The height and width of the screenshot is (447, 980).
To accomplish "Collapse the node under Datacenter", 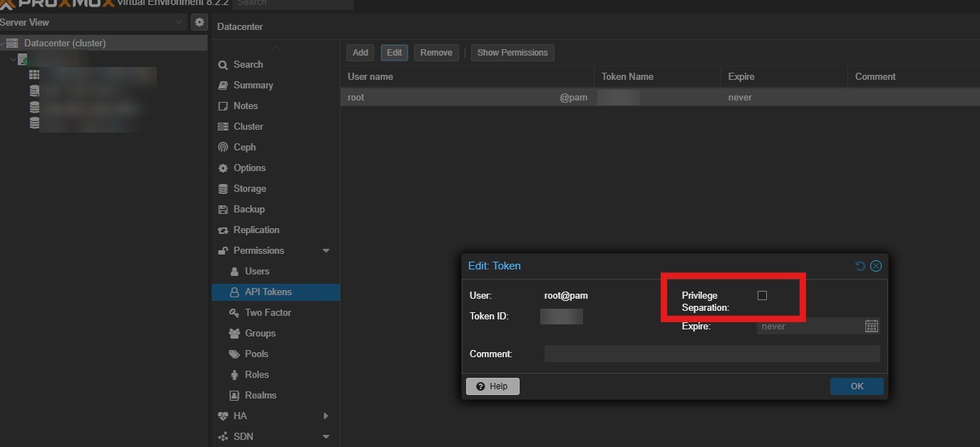I will coord(12,59).
